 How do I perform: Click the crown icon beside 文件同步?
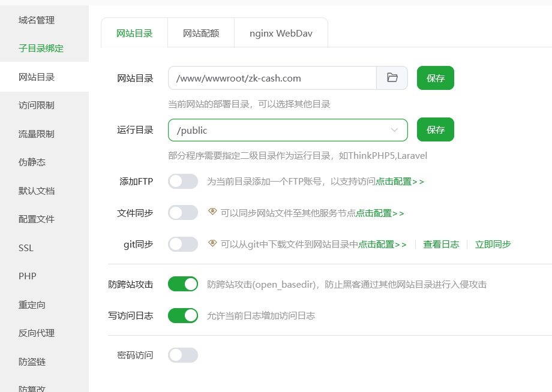point(213,212)
